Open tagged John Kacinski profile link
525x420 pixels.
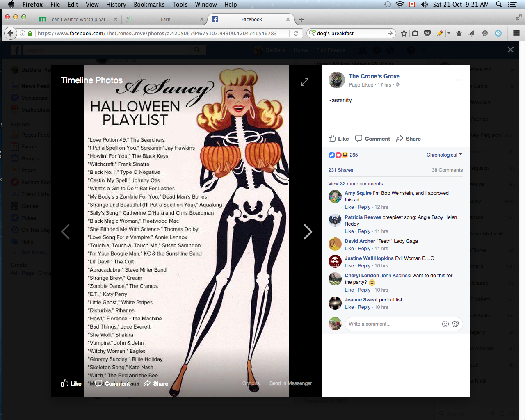click(x=396, y=276)
